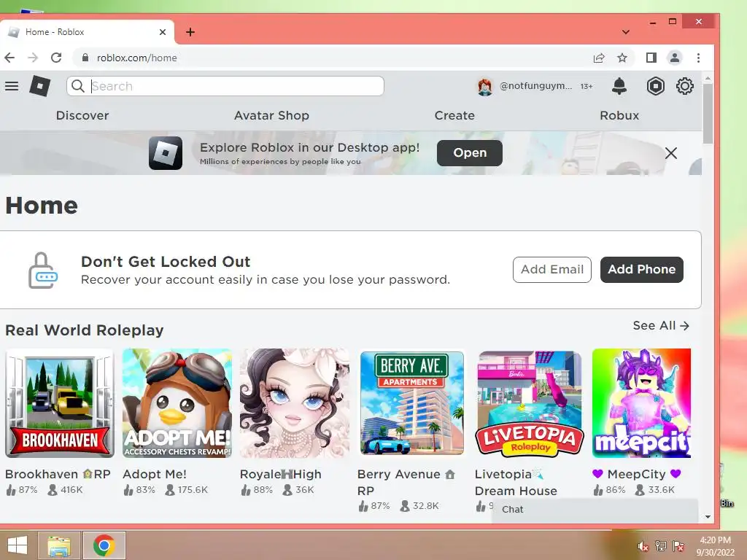Bookmark this page with the star icon
The height and width of the screenshot is (560, 747).
[x=622, y=58]
